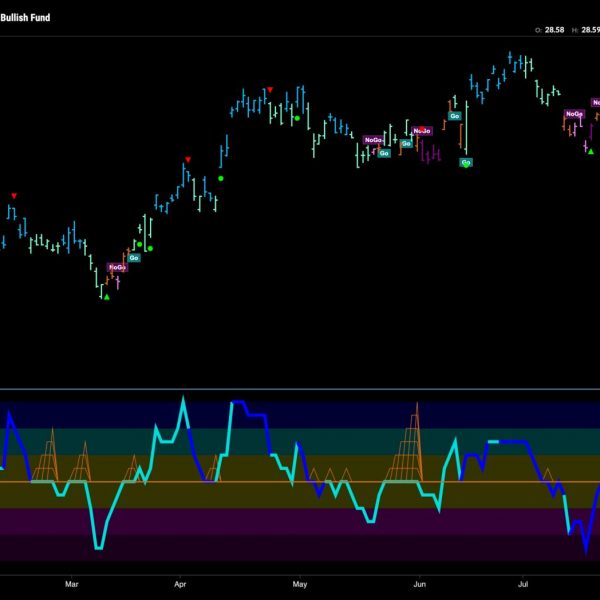This screenshot has height=600, width=600.
Task: Select the Go signal tag in mid-March
Action: click(134, 258)
